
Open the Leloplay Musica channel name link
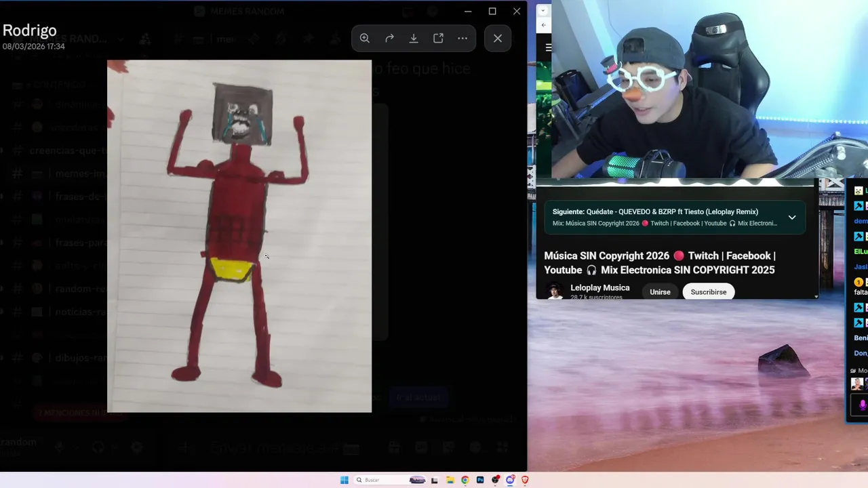click(599, 288)
